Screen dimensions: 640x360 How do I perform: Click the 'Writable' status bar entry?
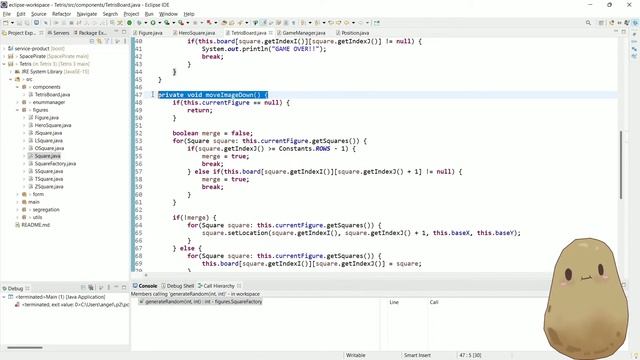click(356, 356)
